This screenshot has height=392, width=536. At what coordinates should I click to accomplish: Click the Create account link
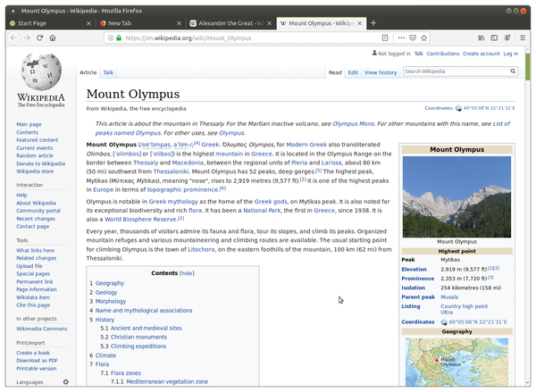[481, 54]
